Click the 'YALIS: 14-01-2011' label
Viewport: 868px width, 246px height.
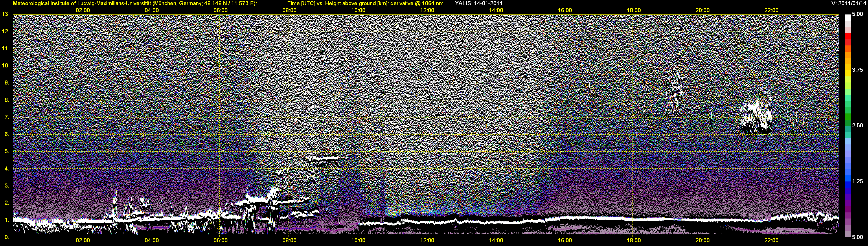click(479, 3)
